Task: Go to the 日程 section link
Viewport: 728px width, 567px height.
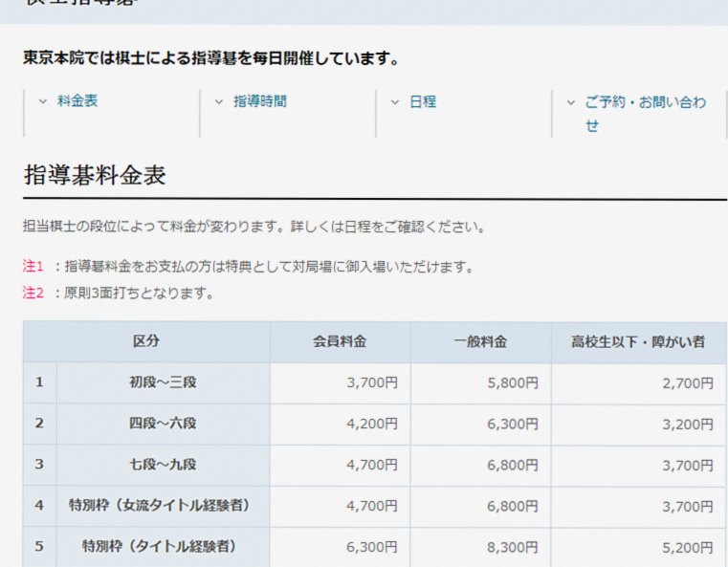Action: (x=423, y=101)
